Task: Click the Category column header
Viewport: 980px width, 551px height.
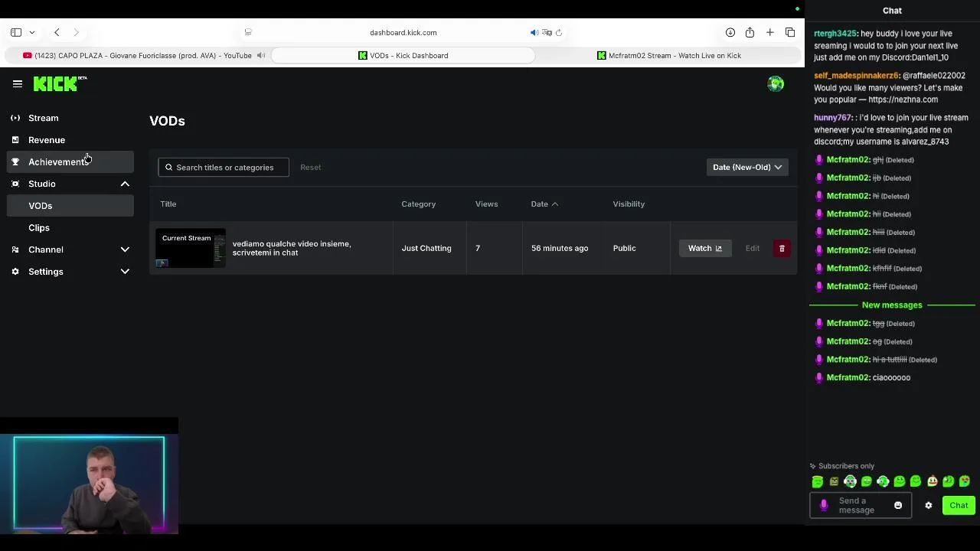Action: tap(418, 204)
